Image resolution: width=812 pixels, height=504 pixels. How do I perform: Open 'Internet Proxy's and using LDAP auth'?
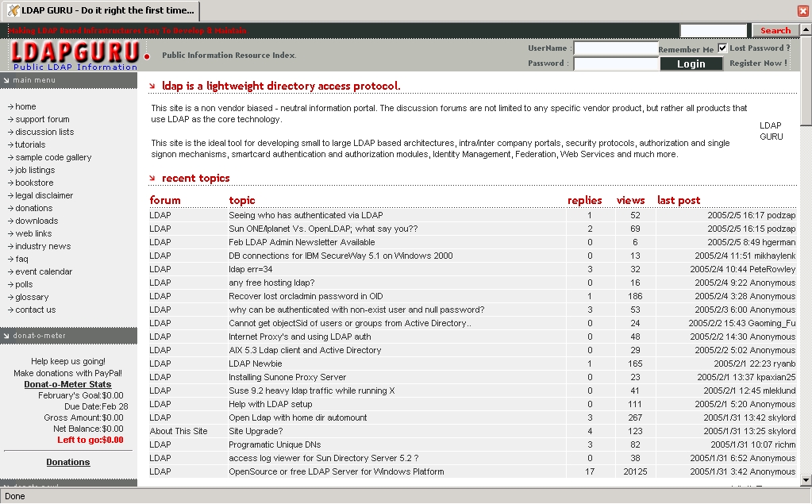pyautogui.click(x=300, y=337)
